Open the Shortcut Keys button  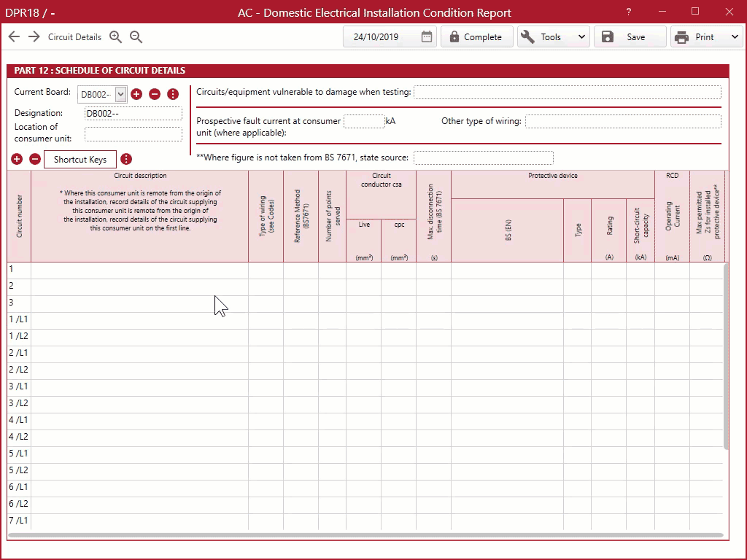80,159
